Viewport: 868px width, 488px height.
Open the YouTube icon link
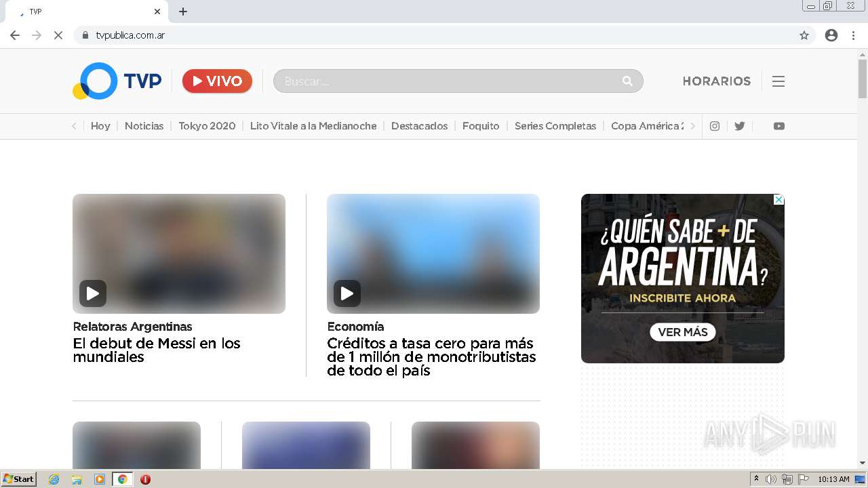[x=779, y=126]
